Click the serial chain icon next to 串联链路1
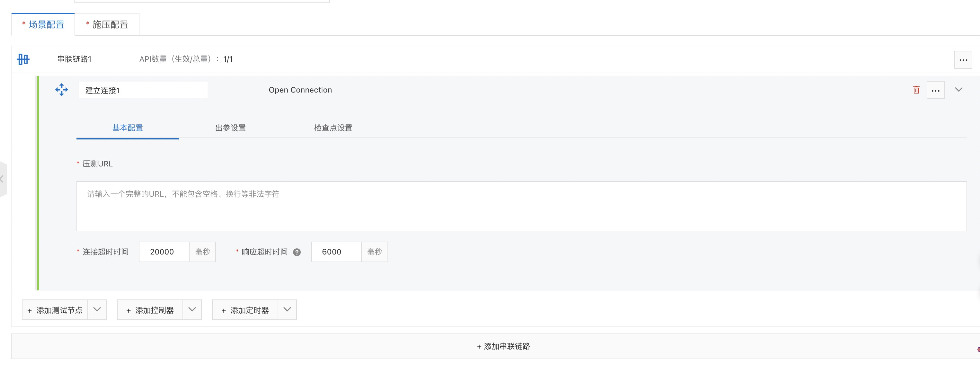This screenshot has width=980, height=365. (x=23, y=59)
